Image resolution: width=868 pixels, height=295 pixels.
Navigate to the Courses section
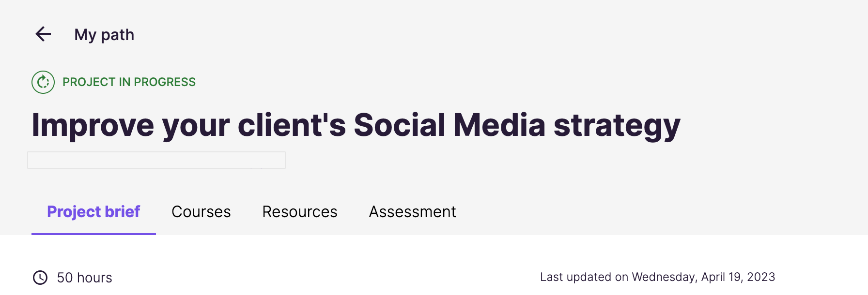(201, 211)
